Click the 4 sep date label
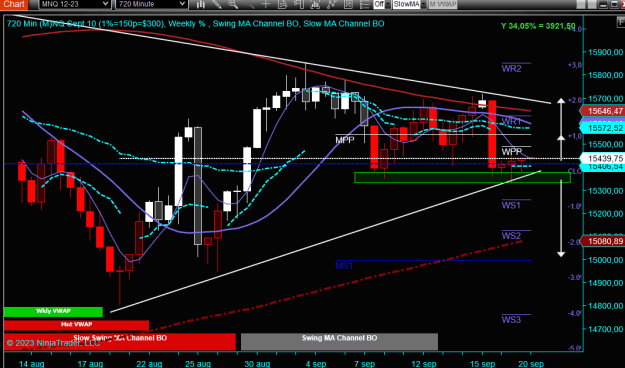 [316, 364]
